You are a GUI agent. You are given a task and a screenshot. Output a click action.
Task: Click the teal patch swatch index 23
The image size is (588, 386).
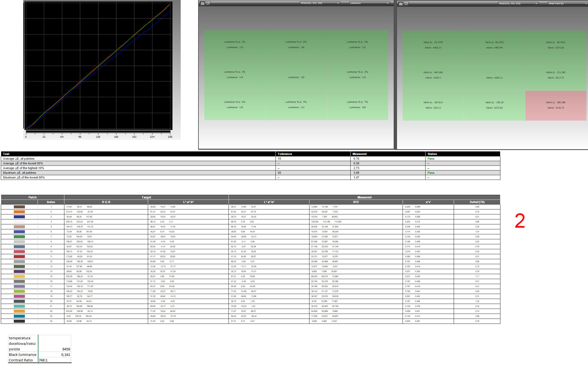click(x=19, y=316)
